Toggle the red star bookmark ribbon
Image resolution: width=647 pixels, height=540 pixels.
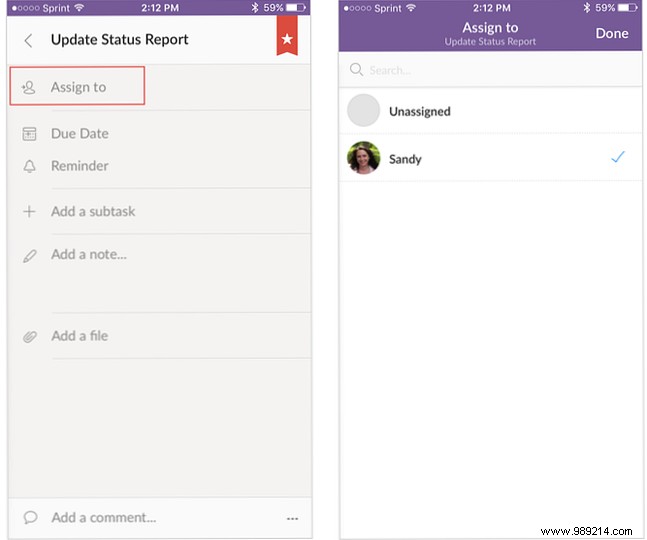pyautogui.click(x=289, y=36)
